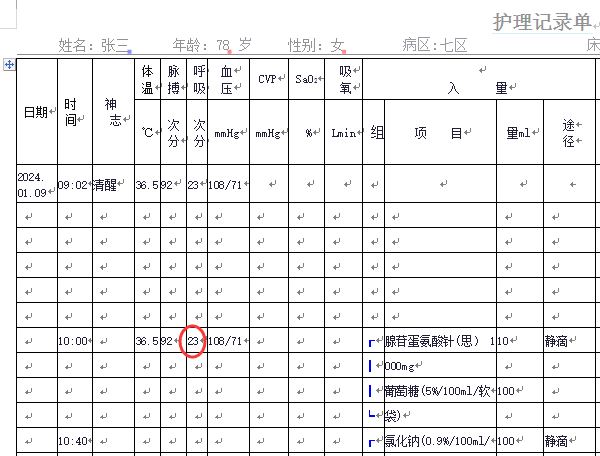Click the 项目 column header
600x456 pixels.
pyautogui.click(x=440, y=132)
